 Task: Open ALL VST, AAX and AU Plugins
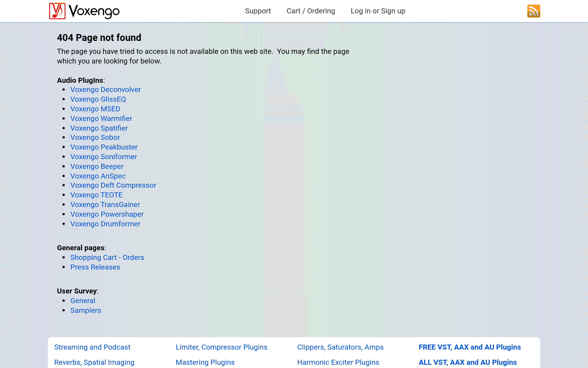pos(468,362)
